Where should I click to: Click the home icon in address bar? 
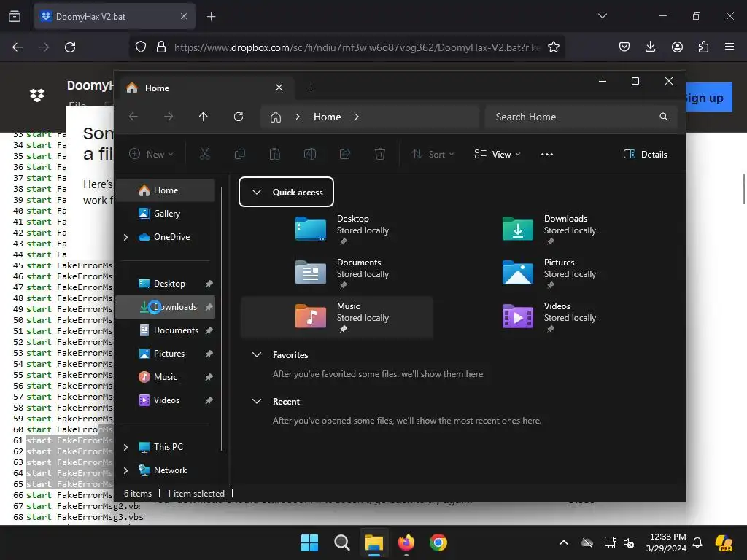pyautogui.click(x=275, y=117)
